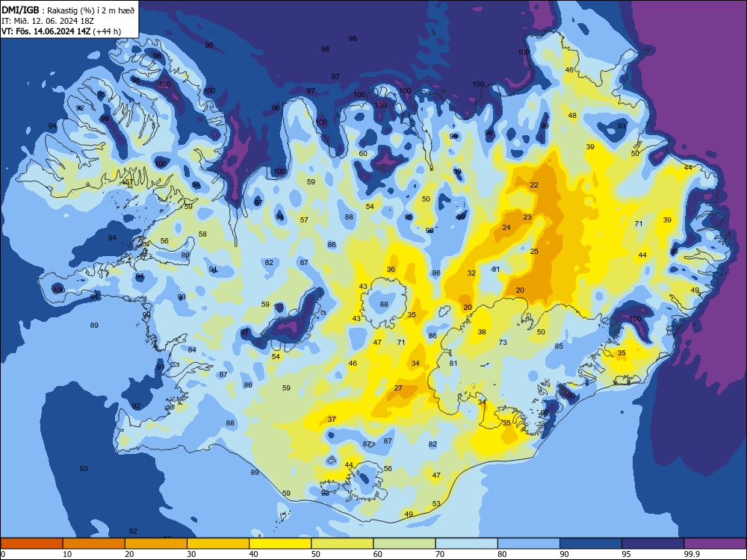This screenshot has height=560, width=747.
Task: Click the 70–80 pale blue legend swatch
Action: point(466,544)
